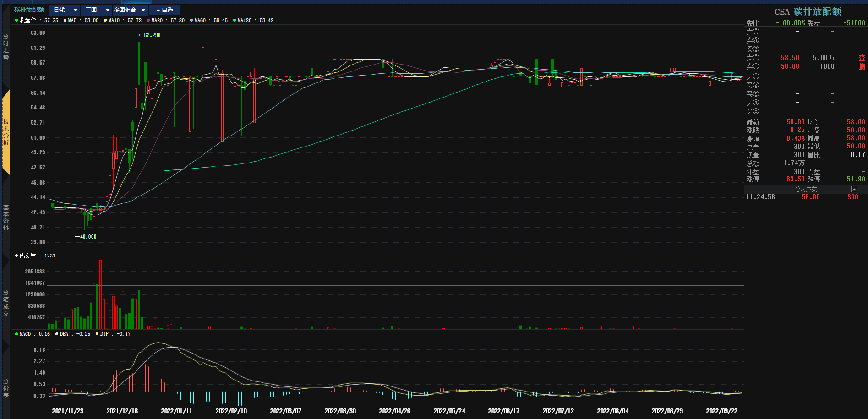Image resolution: width=868 pixels, height=419 pixels.
Task: Toggle the MA10 line indicator dot
Action: point(105,21)
